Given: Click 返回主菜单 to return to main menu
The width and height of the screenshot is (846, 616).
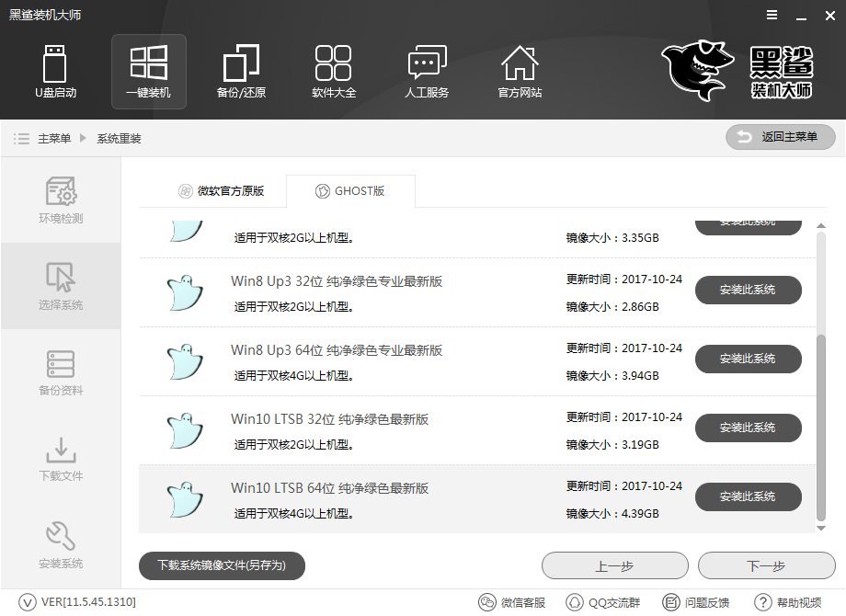Looking at the screenshot, I should click(780, 137).
